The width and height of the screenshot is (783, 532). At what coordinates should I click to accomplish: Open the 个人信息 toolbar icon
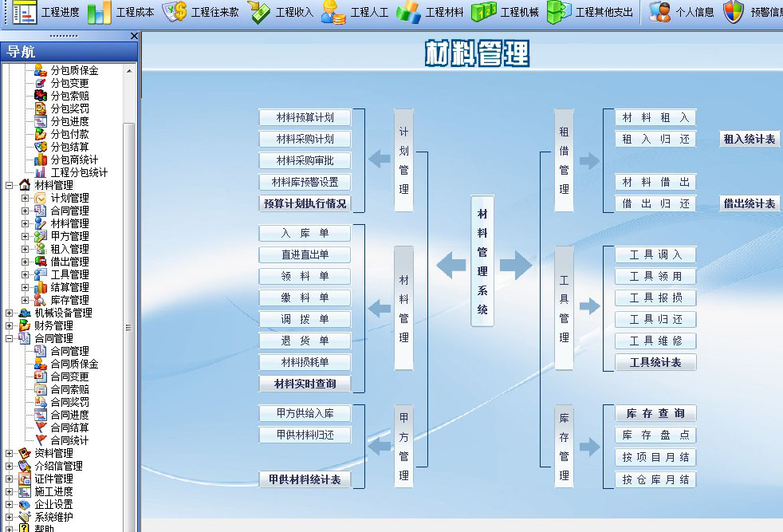tap(659, 13)
